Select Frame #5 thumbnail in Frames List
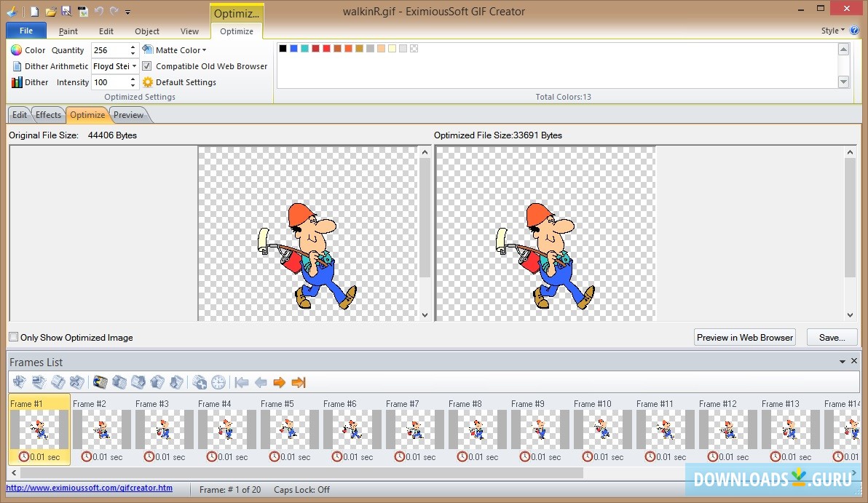The height and width of the screenshot is (503, 868). coord(290,429)
